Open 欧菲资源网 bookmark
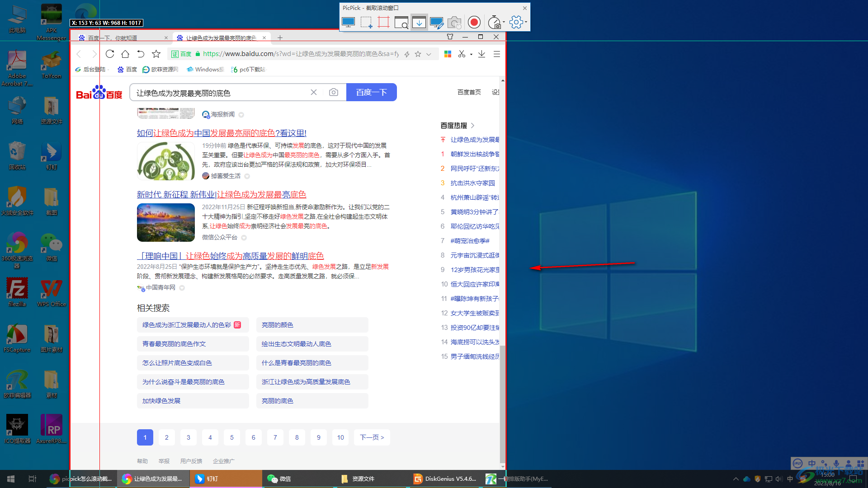The height and width of the screenshot is (488, 868). [160, 69]
